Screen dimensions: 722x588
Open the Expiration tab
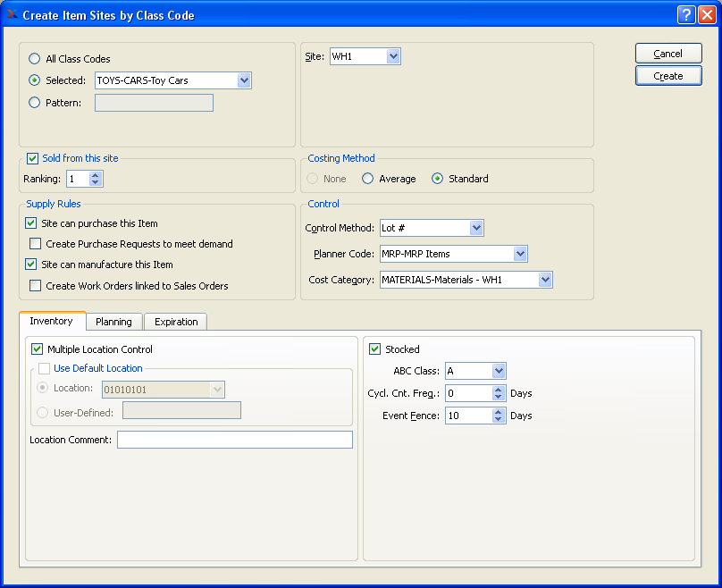[x=177, y=322]
